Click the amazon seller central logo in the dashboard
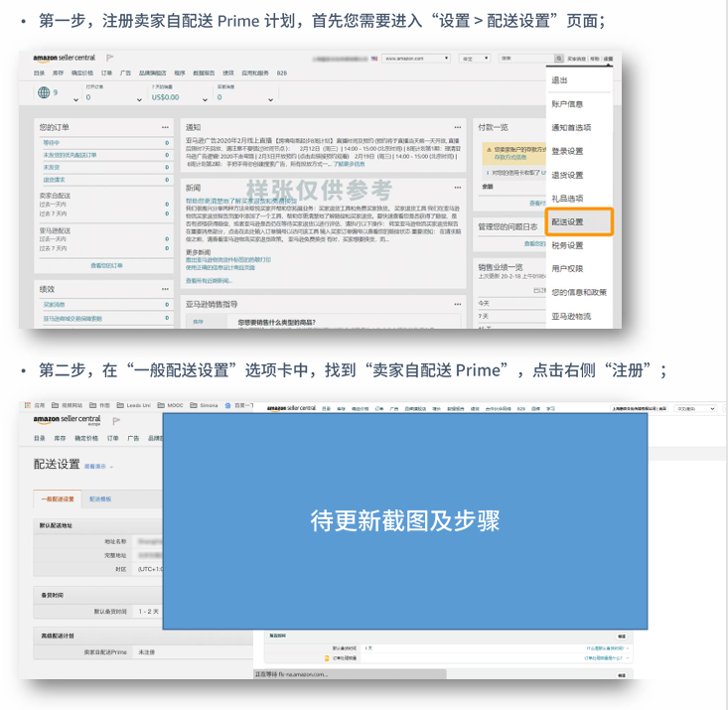This screenshot has height=710, width=728. click(65, 58)
